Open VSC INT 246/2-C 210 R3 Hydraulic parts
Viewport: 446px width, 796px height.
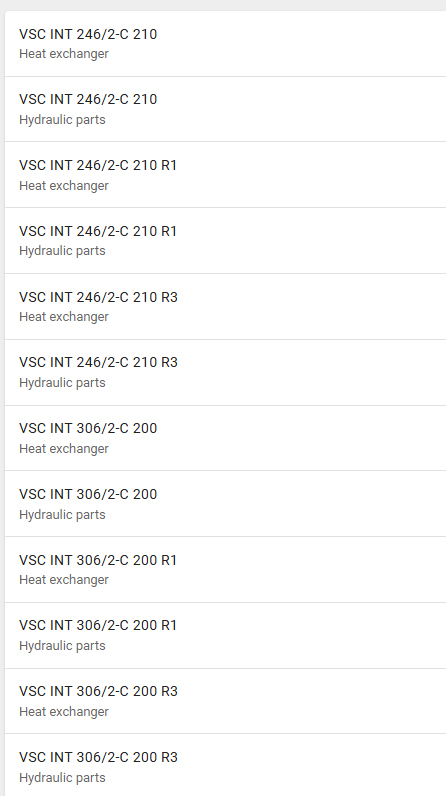coord(225,372)
